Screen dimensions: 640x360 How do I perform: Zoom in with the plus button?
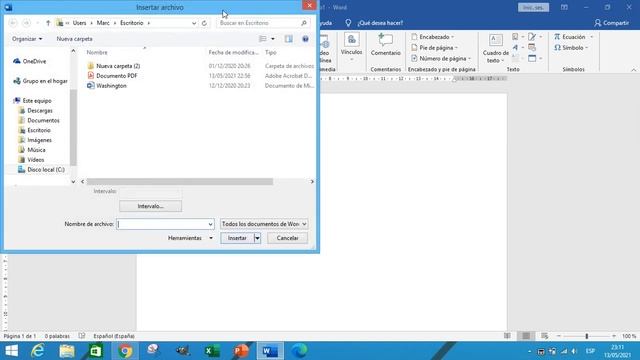click(613, 336)
